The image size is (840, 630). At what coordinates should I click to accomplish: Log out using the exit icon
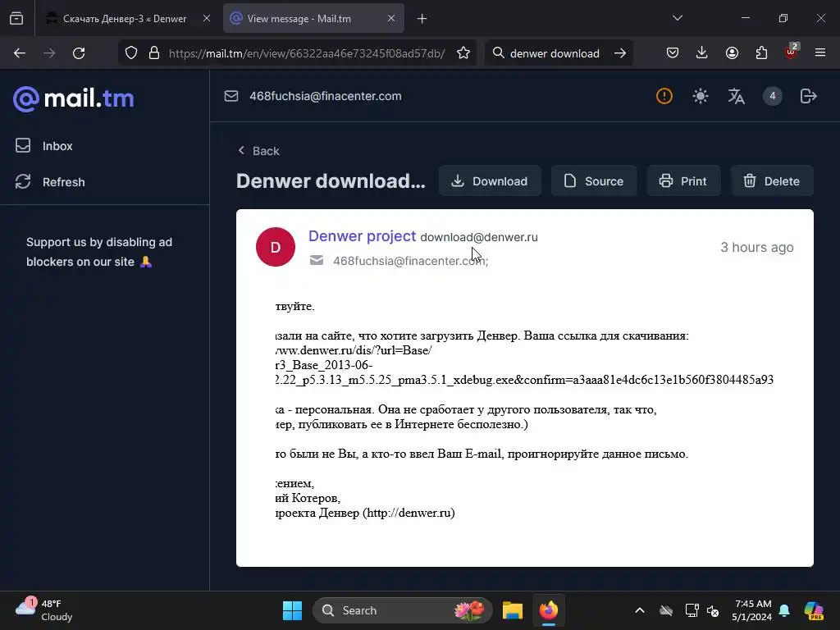pos(808,96)
